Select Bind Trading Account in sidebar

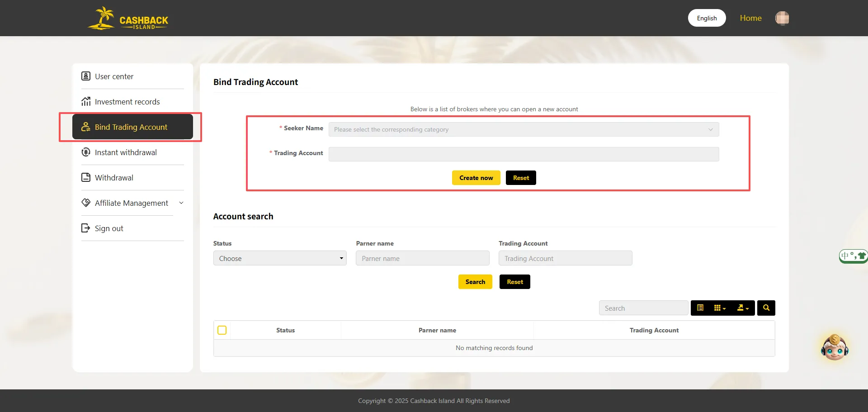point(131,127)
